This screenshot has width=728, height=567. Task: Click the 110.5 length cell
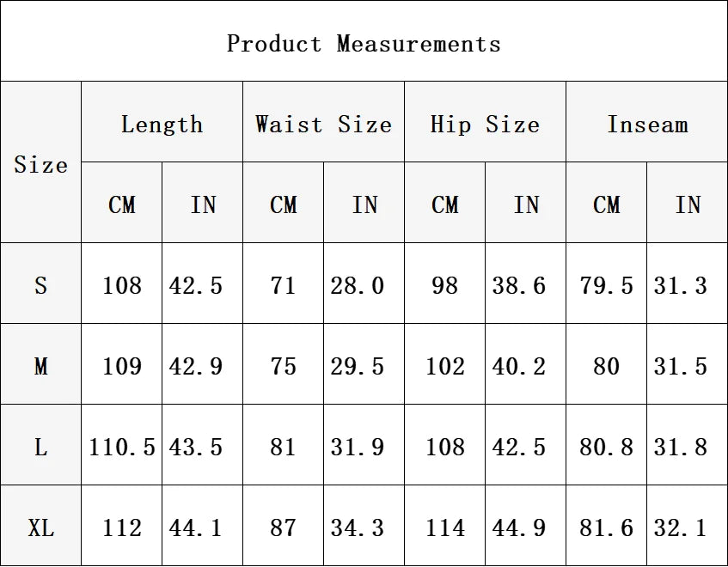pyautogui.click(x=122, y=444)
